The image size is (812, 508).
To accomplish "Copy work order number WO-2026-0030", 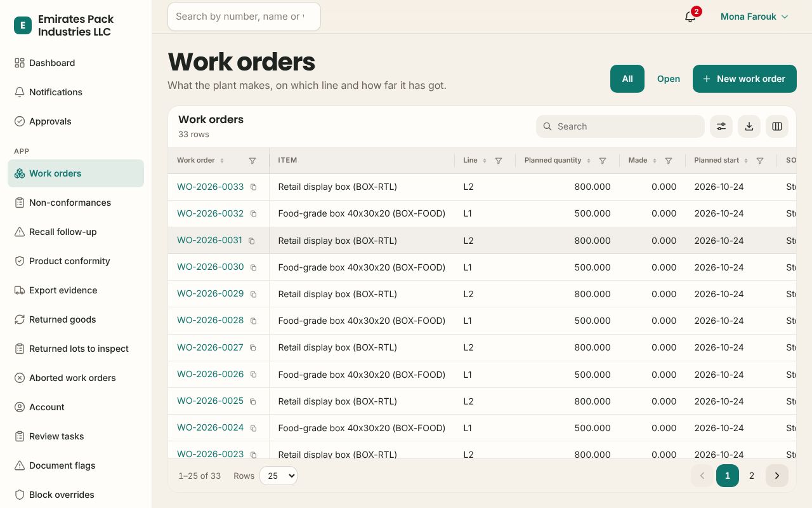I will tap(254, 267).
